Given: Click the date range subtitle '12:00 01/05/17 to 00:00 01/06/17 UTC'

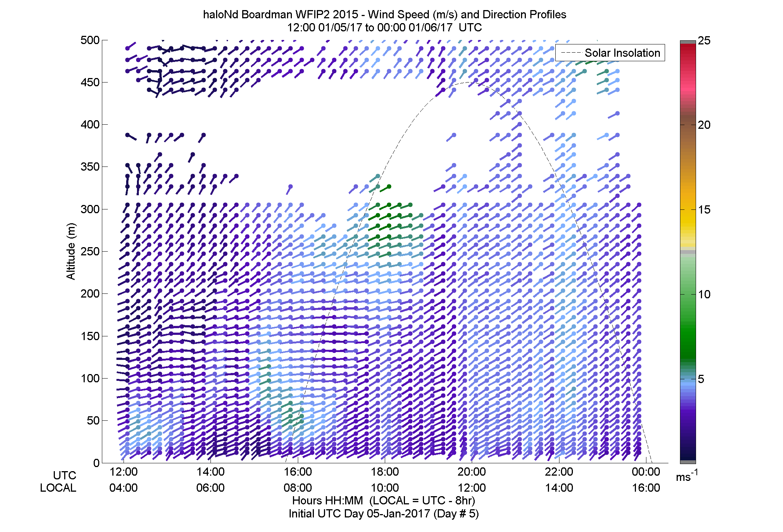Looking at the screenshot, I should (x=384, y=28).
